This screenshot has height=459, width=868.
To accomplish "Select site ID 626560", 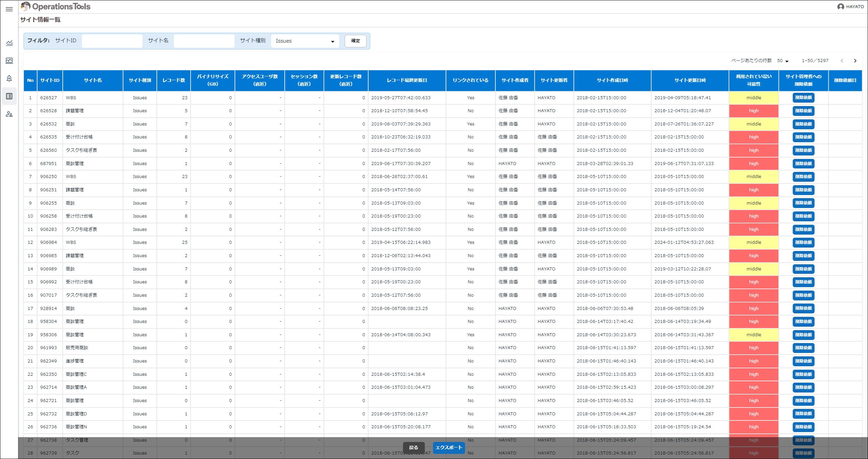I will click(48, 150).
